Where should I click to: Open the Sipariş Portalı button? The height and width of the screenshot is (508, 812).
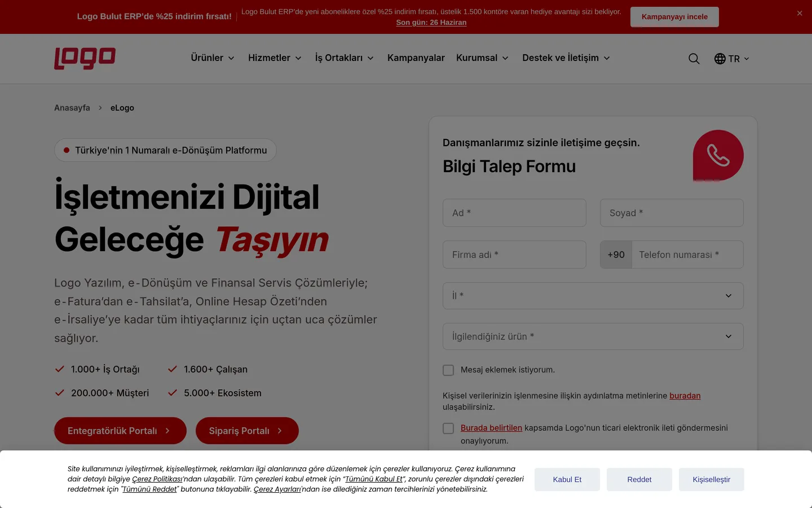tap(247, 431)
